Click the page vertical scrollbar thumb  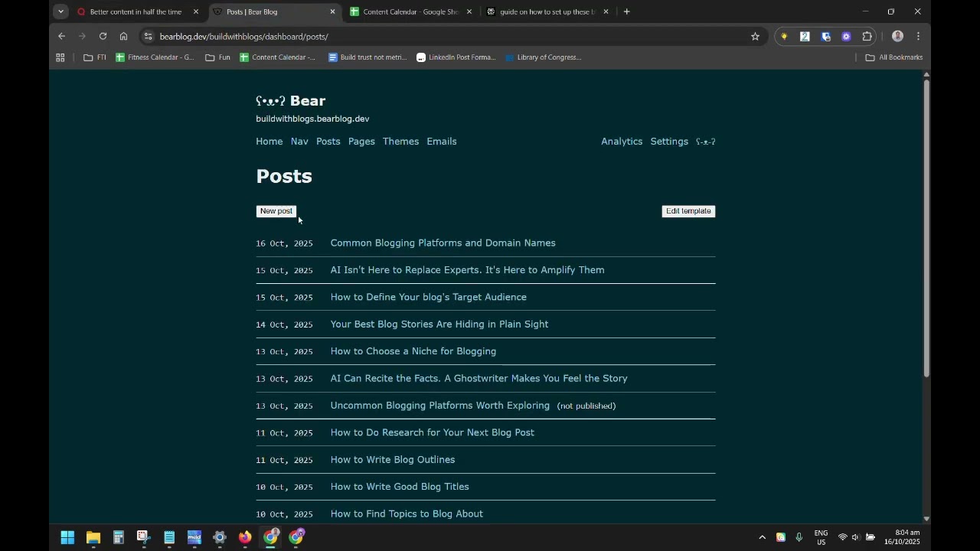tap(926, 228)
